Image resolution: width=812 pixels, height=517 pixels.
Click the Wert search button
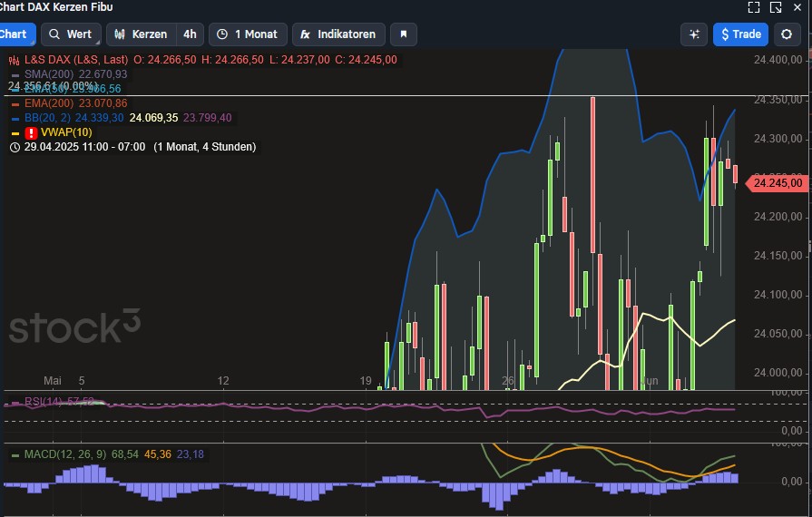[x=70, y=34]
